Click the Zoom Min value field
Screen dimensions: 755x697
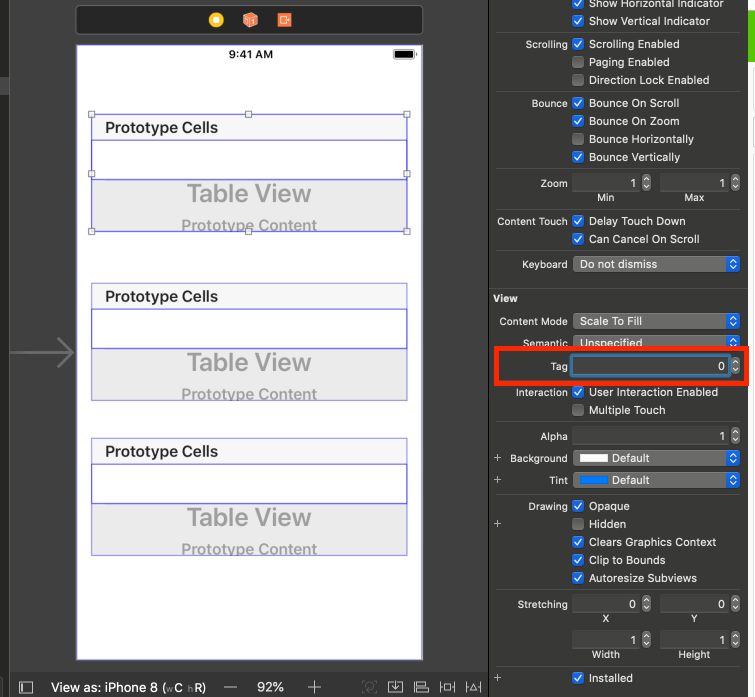pyautogui.click(x=606, y=183)
